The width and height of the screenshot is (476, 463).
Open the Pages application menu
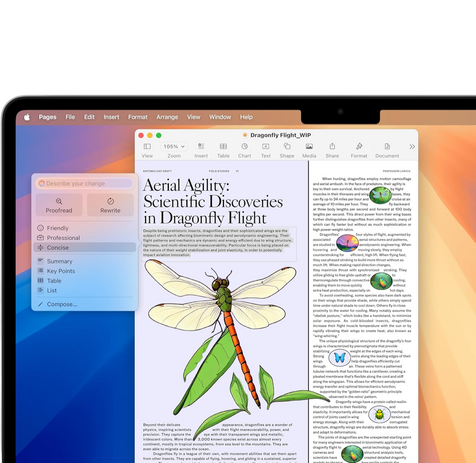[x=48, y=117]
